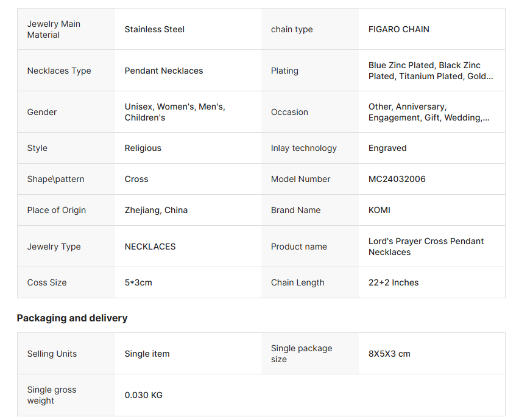This screenshot has width=519, height=420.
Task: Click the model number MC24032006
Action: 397,179
